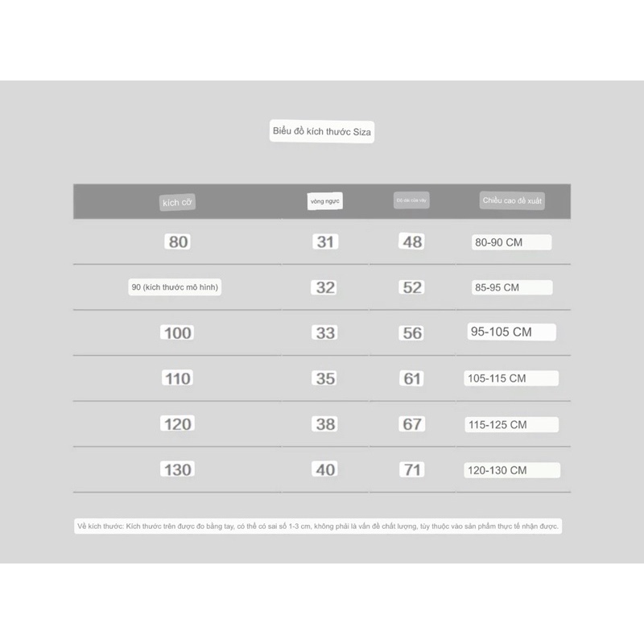
Task: Select size 80 in the size column
Action: (x=178, y=242)
